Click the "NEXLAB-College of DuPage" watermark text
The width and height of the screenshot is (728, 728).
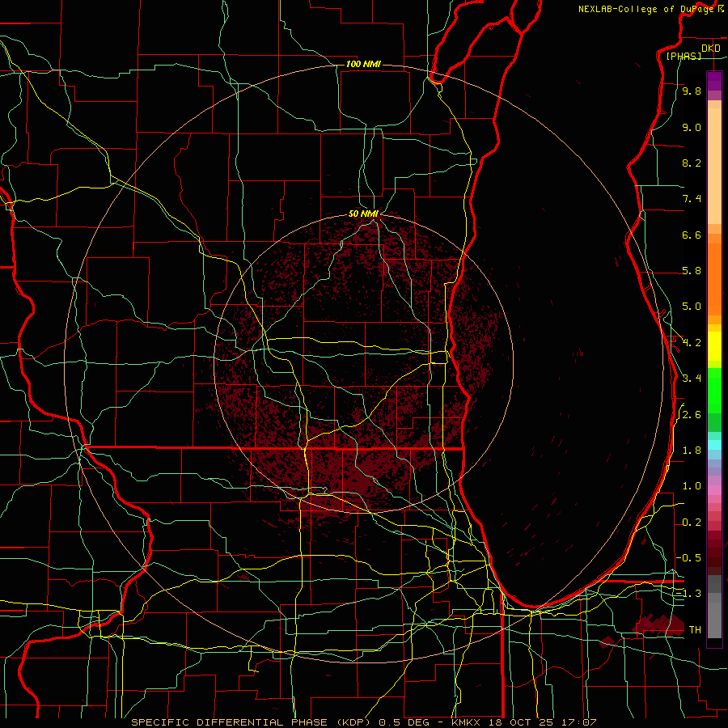pyautogui.click(x=646, y=9)
